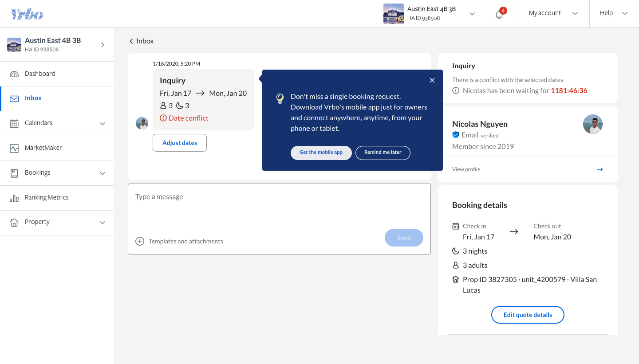
Task: Click the plus icon for templates
Action: 140,241
